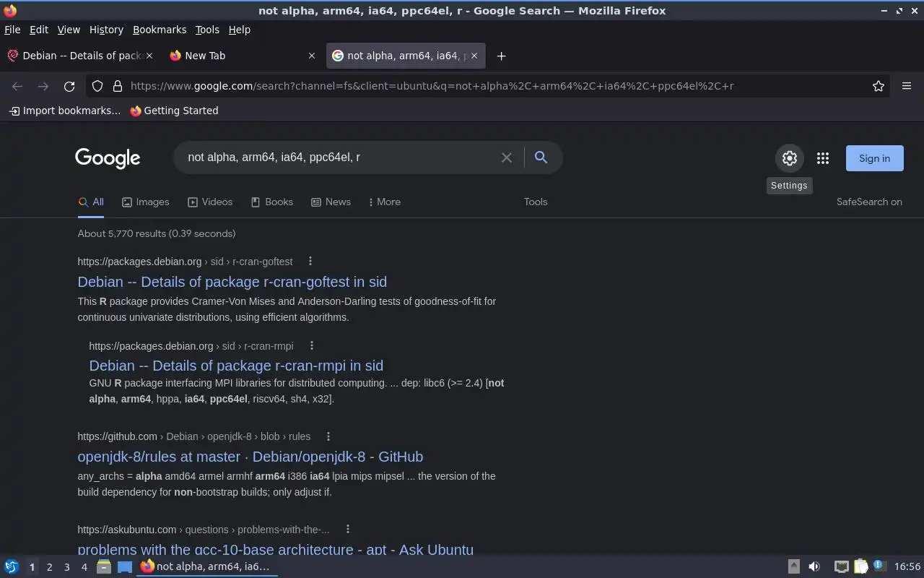The width and height of the screenshot is (924, 578).
Task: Submit search with magnifier icon
Action: coord(541,158)
